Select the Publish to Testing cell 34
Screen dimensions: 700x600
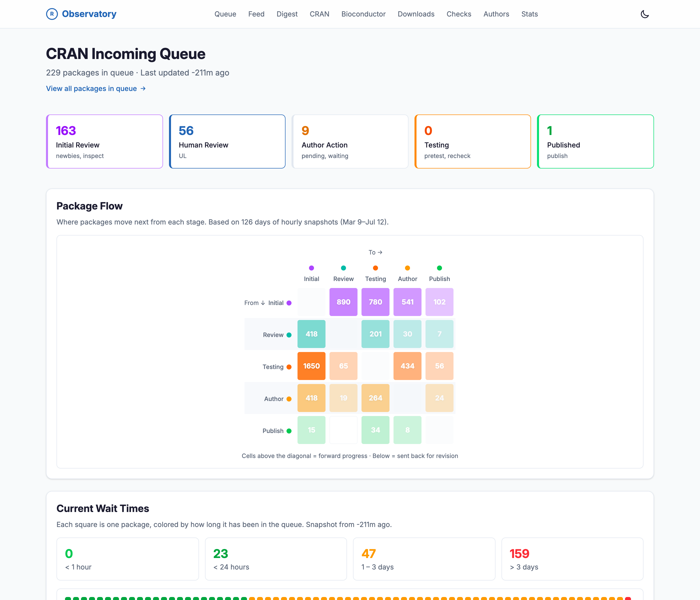(x=375, y=430)
